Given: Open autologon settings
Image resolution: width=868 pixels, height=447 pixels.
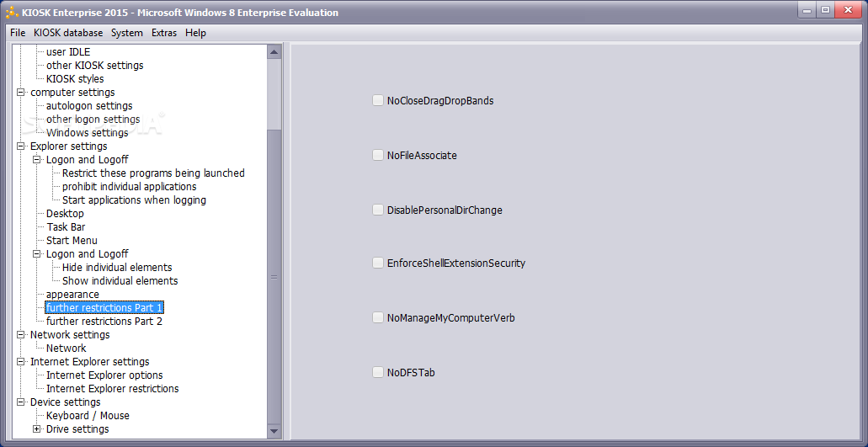Looking at the screenshot, I should (x=89, y=106).
